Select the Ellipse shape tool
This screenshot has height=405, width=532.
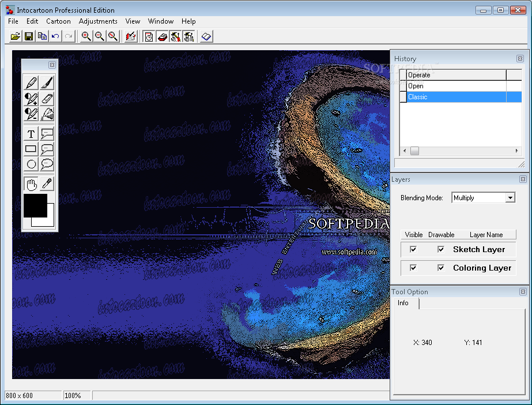31,164
